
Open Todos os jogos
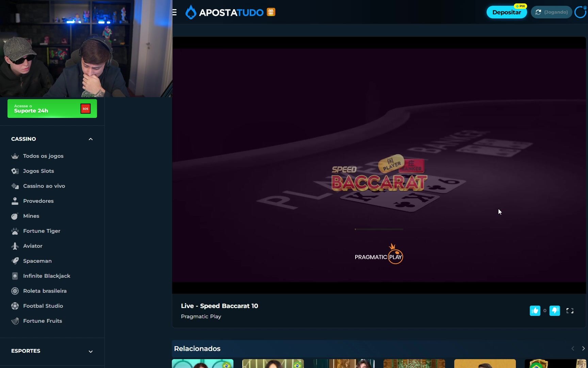coord(43,156)
